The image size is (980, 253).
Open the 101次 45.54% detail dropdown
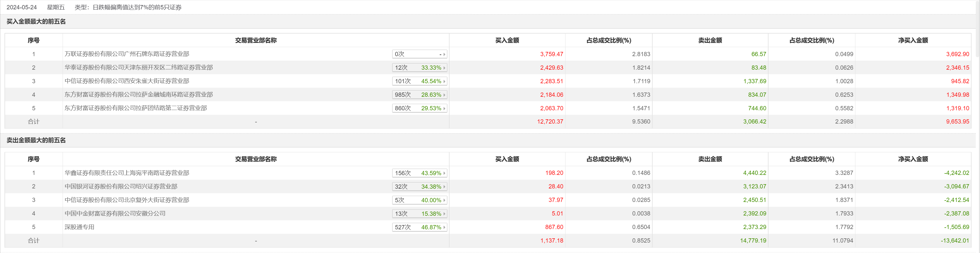(x=419, y=81)
